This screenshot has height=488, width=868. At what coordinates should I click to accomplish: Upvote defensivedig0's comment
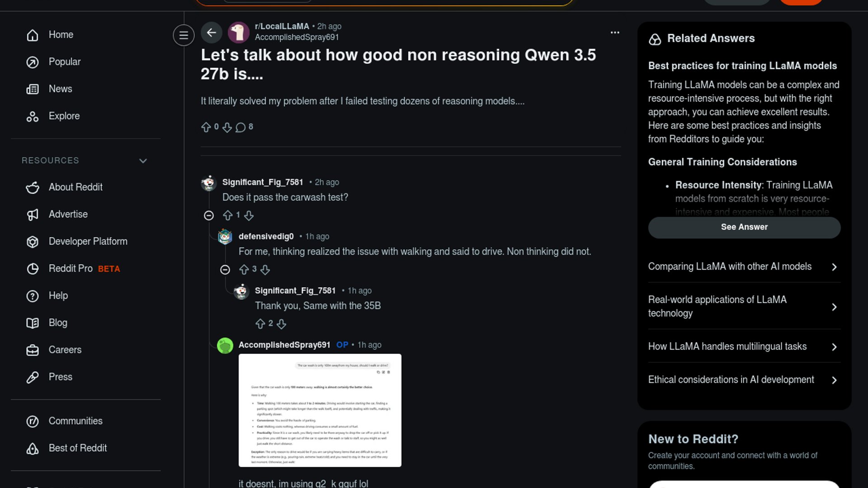click(244, 270)
